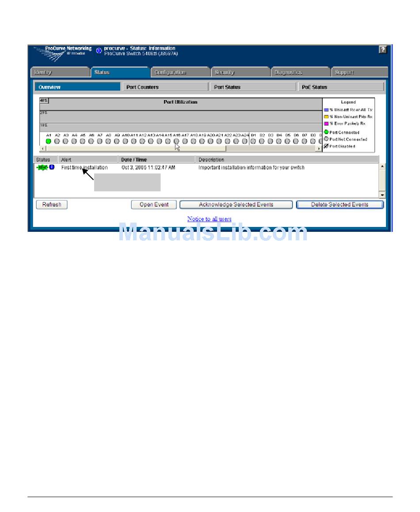Select port A11 indicator

point(134,141)
